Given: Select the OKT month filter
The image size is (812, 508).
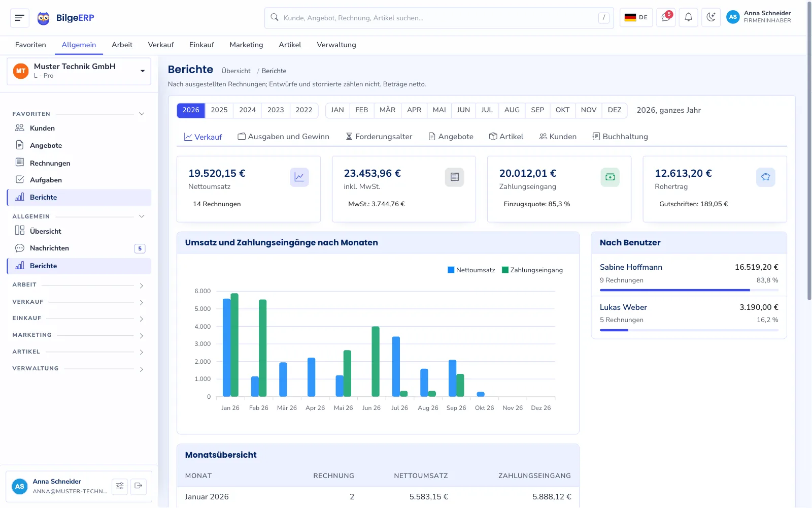Looking at the screenshot, I should point(562,110).
